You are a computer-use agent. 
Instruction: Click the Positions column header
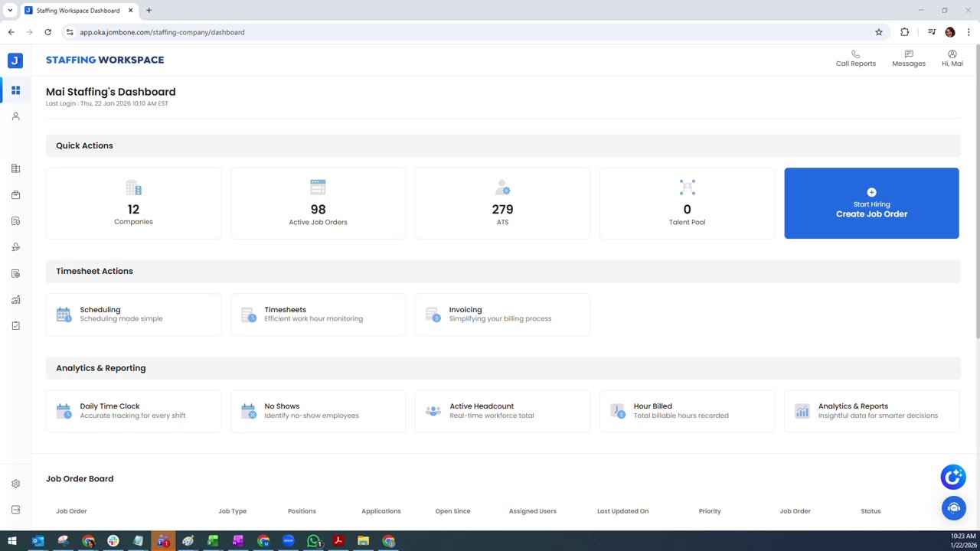pos(302,511)
